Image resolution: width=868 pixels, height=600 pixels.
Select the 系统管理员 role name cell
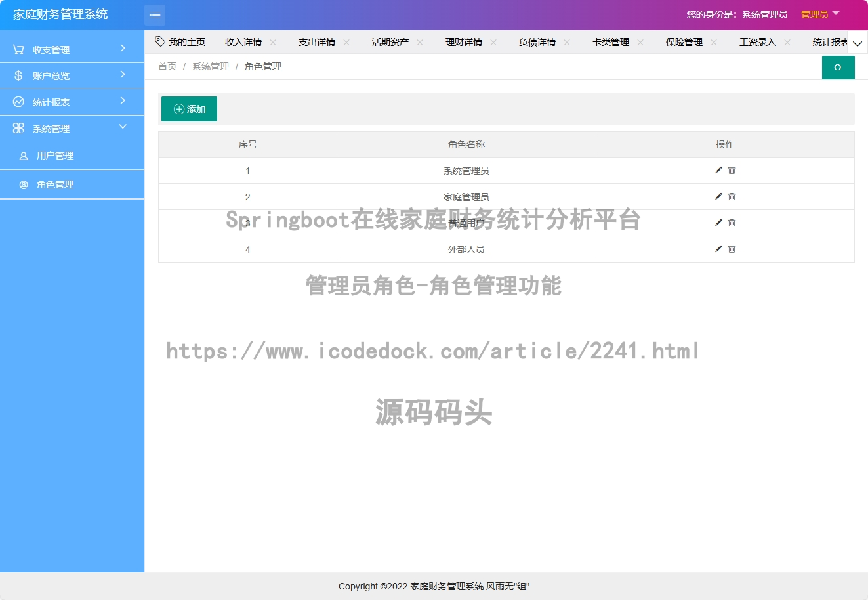466,171
